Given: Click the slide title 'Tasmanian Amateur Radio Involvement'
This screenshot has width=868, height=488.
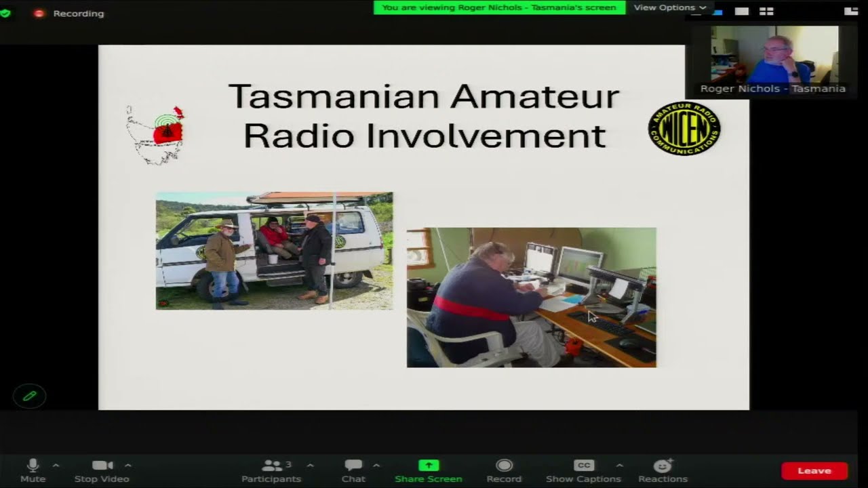Looking at the screenshot, I should point(424,115).
